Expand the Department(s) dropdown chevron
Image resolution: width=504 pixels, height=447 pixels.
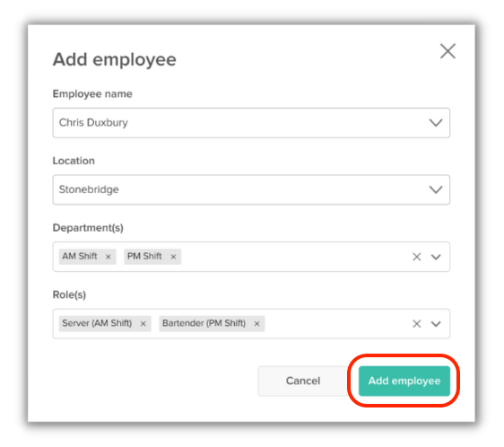pos(436,257)
